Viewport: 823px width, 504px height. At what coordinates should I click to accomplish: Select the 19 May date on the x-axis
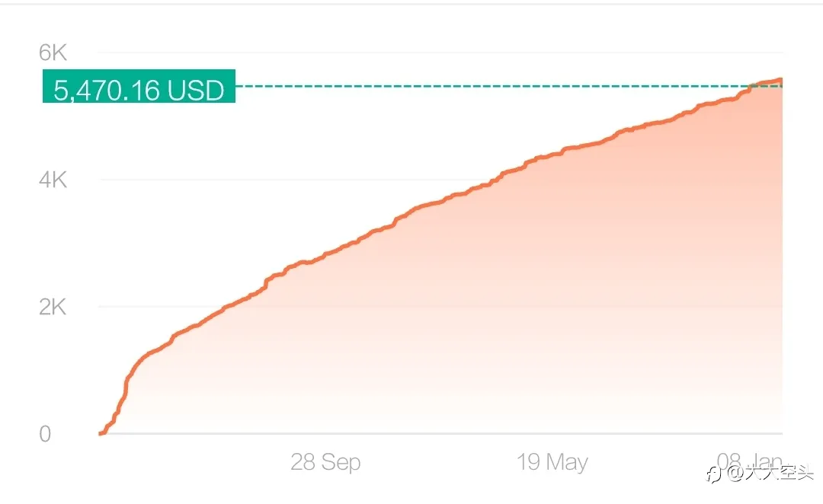pyautogui.click(x=552, y=462)
